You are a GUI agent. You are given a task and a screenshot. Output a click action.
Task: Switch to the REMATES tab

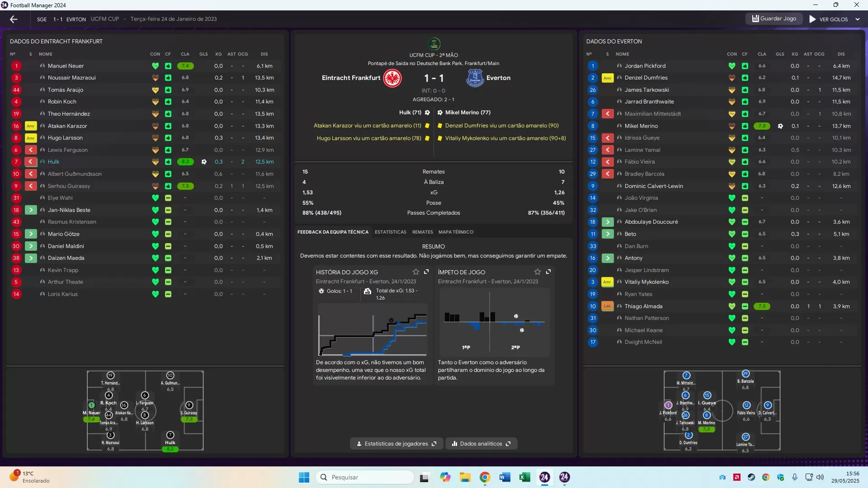pos(422,232)
